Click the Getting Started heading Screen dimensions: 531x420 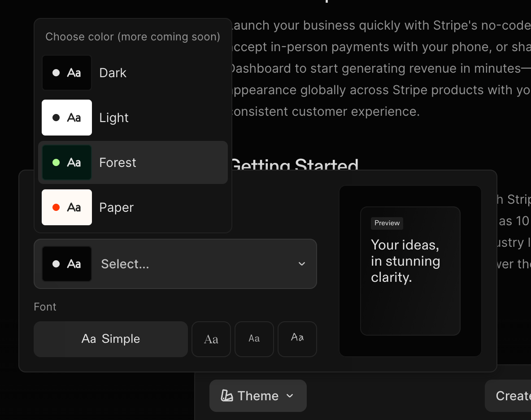coord(294,164)
